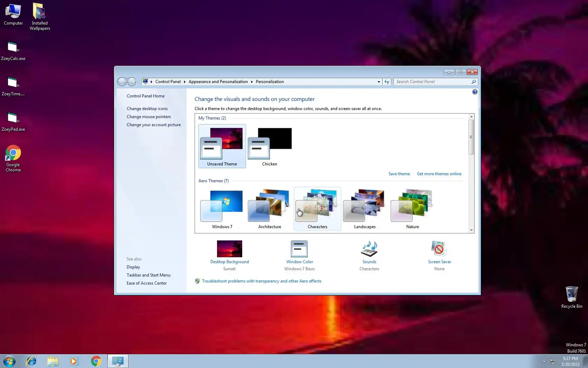The height and width of the screenshot is (368, 588).
Task: Click the Save theme link
Action: click(399, 174)
